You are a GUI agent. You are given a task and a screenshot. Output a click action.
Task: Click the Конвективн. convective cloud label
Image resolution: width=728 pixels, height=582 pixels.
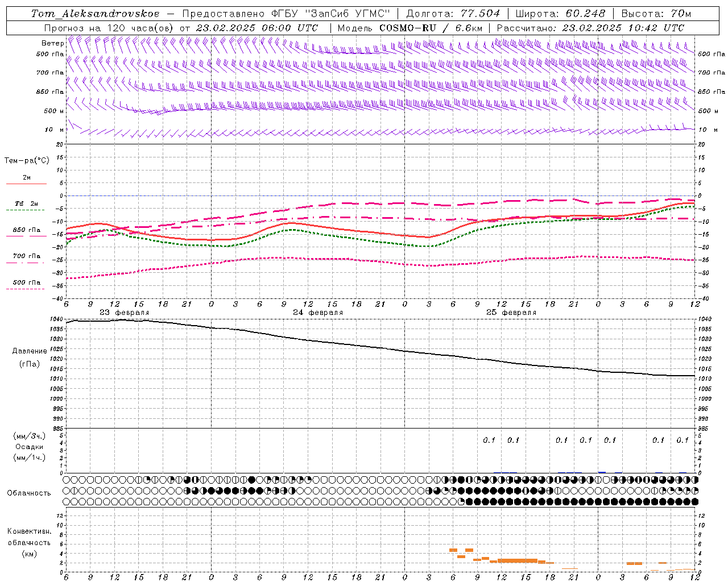tap(30, 531)
